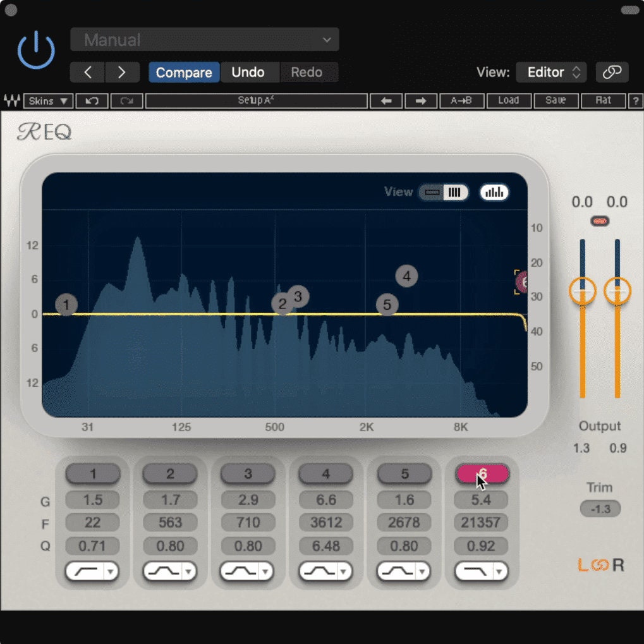644x644 pixels.
Task: Toggle the spectrum analyzer display button
Action: coord(494,192)
